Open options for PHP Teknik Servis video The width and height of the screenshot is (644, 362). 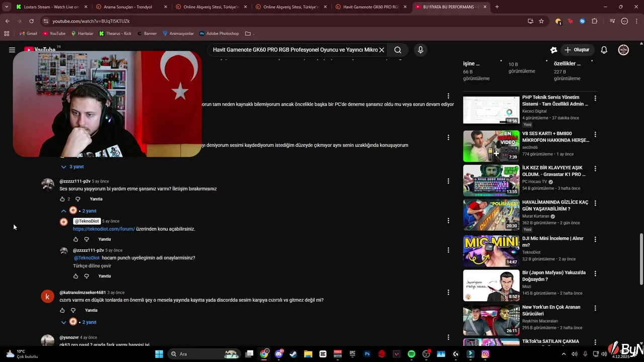tap(595, 99)
